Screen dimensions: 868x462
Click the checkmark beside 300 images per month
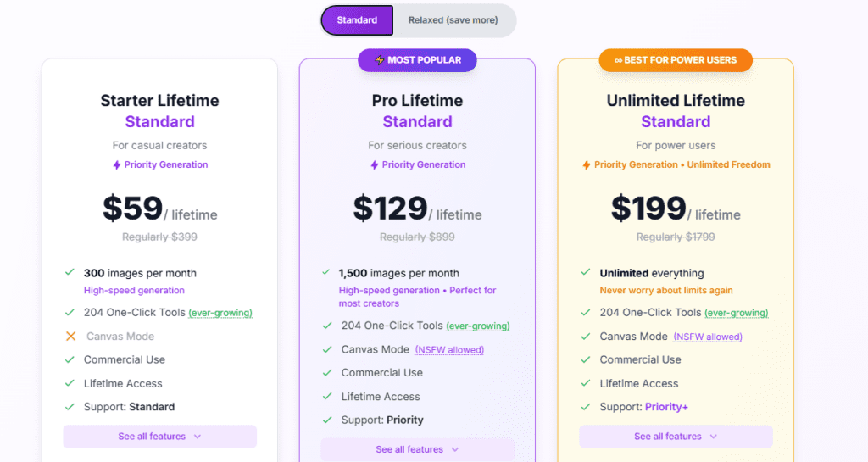point(70,273)
